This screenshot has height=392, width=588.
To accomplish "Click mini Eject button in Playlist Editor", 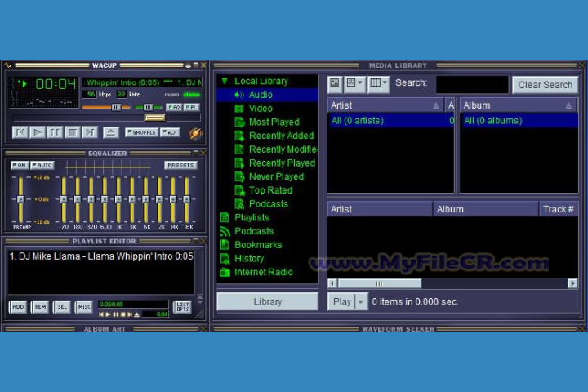I will 137,314.
